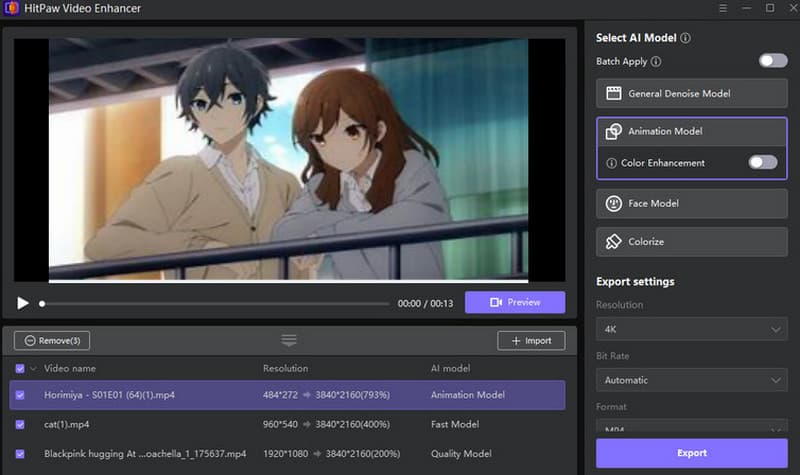Click the Import button
The height and width of the screenshot is (475, 800).
point(531,341)
